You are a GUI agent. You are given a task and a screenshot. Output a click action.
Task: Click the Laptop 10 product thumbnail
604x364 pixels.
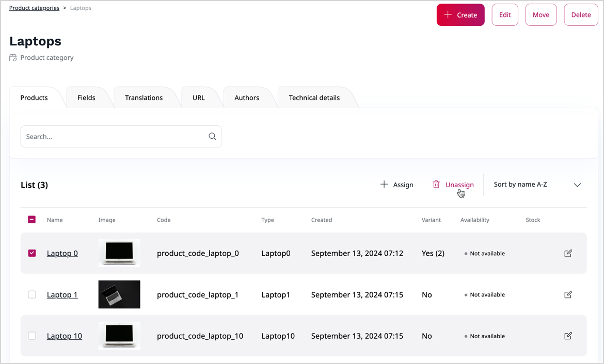click(x=119, y=336)
